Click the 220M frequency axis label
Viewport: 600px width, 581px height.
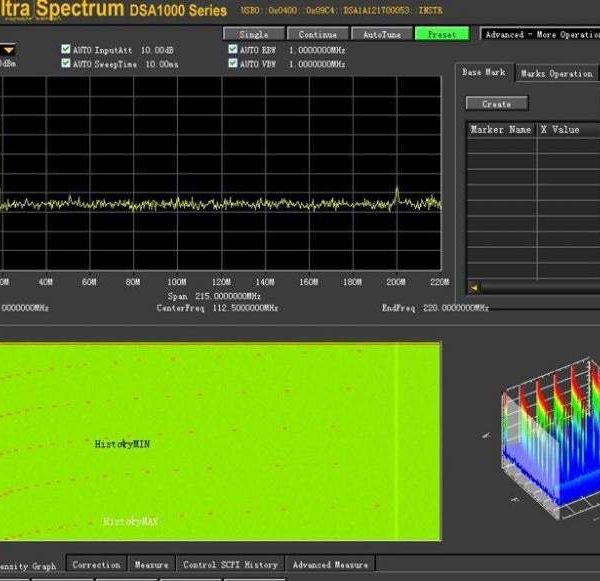pyautogui.click(x=439, y=282)
